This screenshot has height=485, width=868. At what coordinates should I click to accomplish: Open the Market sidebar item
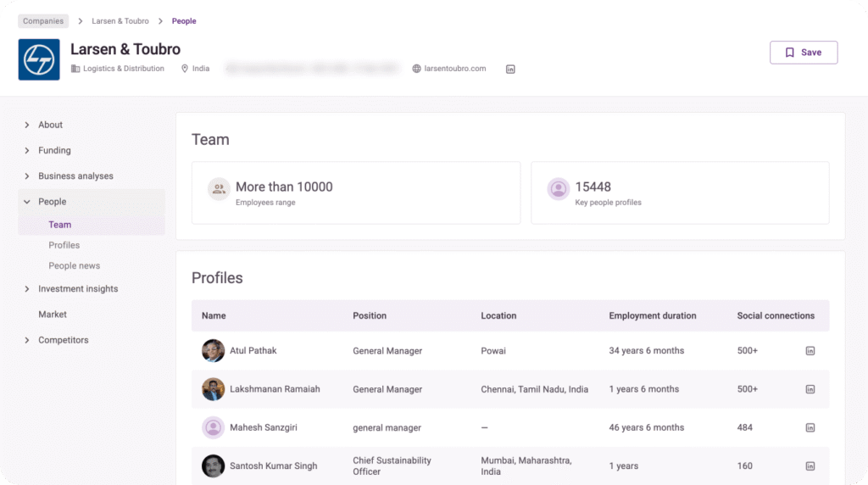pyautogui.click(x=53, y=315)
